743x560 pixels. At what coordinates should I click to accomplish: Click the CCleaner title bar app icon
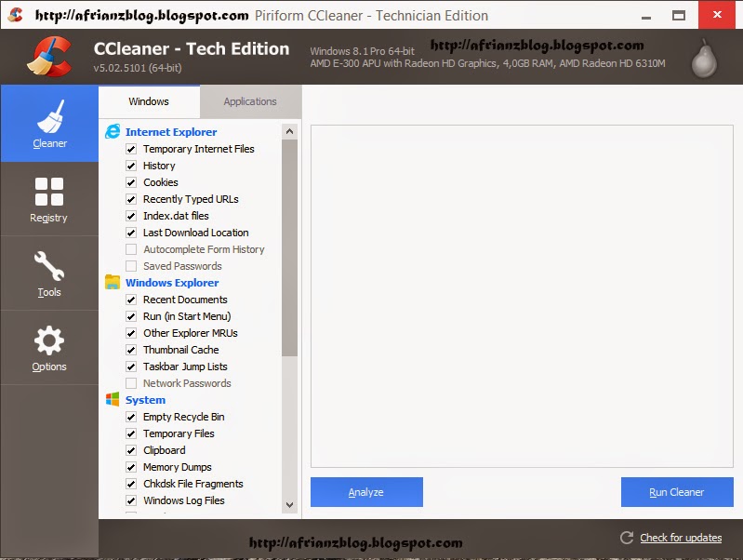(x=16, y=14)
